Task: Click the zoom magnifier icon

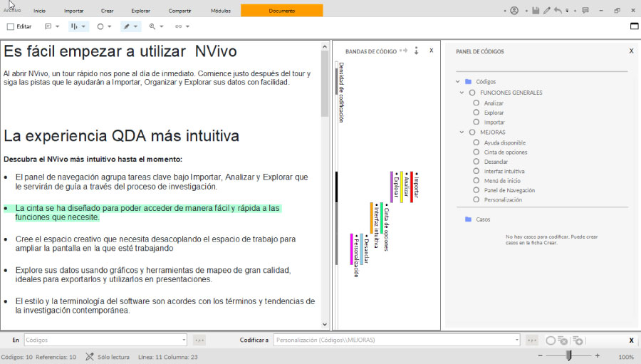Action: (152, 26)
